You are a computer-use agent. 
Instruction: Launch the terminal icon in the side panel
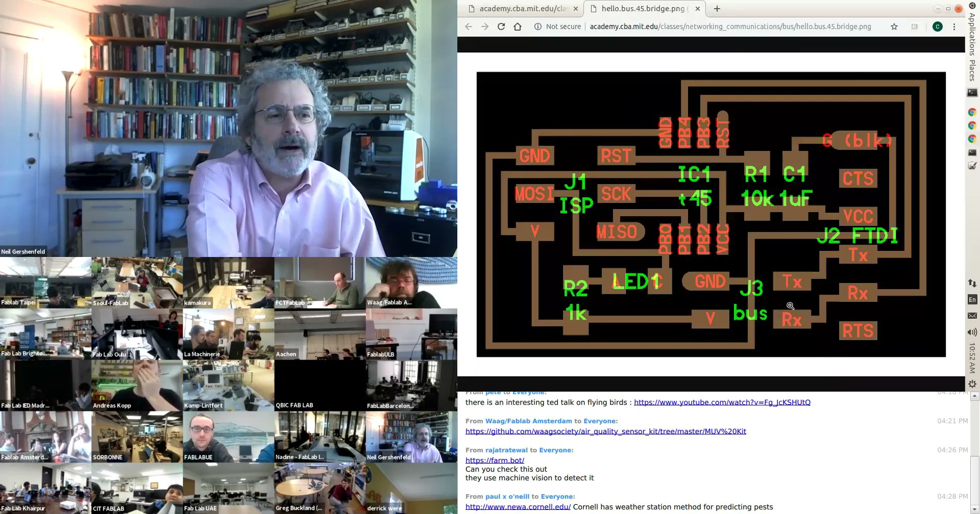click(972, 92)
